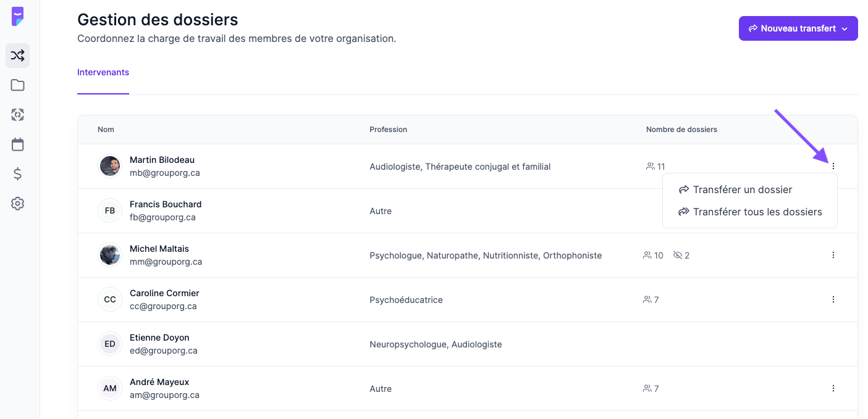Click the Nombre de dossiers column header
Screen dimensions: 868x419
point(681,130)
